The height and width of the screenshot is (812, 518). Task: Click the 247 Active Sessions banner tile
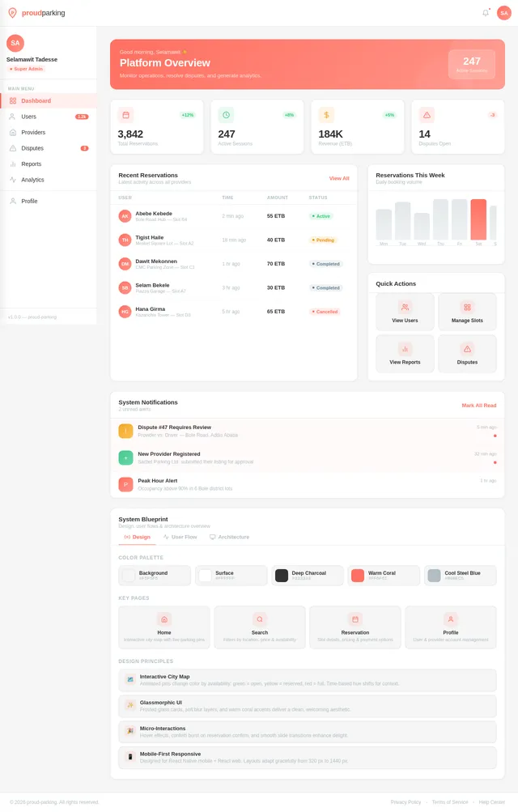pyautogui.click(x=471, y=64)
